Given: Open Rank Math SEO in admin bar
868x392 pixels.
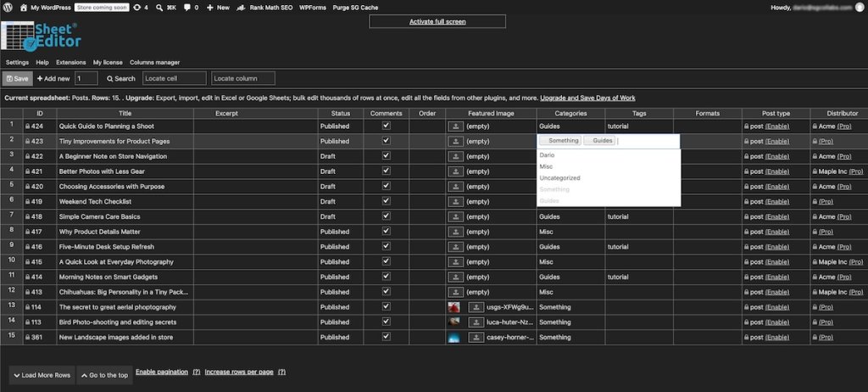Looking at the screenshot, I should coord(264,8).
